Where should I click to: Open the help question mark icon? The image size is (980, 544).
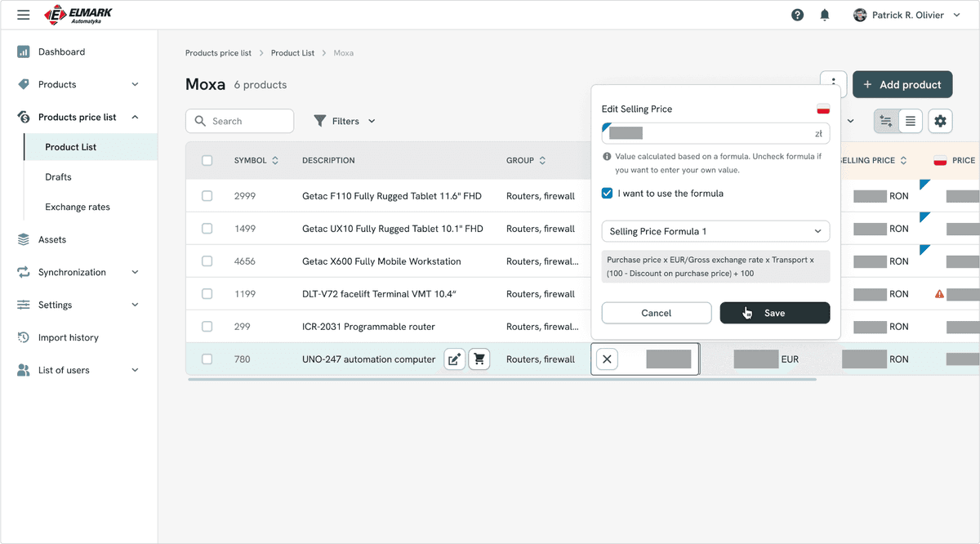(798, 15)
